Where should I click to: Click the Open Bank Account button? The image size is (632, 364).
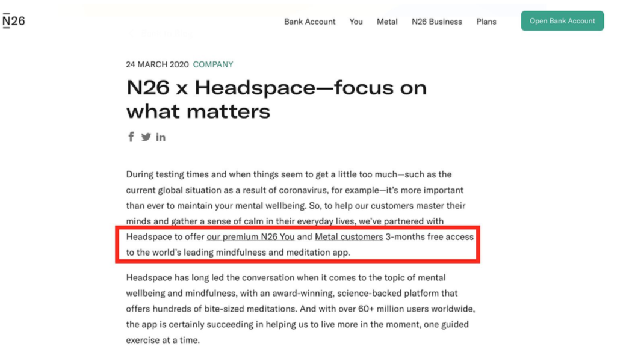pos(562,21)
